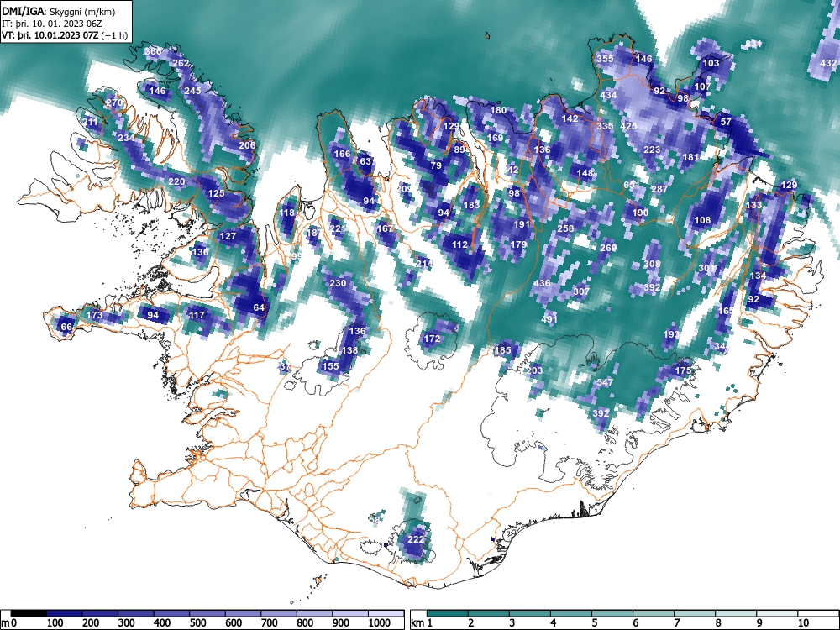840x630 pixels.
Task: Click the visibility value '112'
Action: click(459, 244)
